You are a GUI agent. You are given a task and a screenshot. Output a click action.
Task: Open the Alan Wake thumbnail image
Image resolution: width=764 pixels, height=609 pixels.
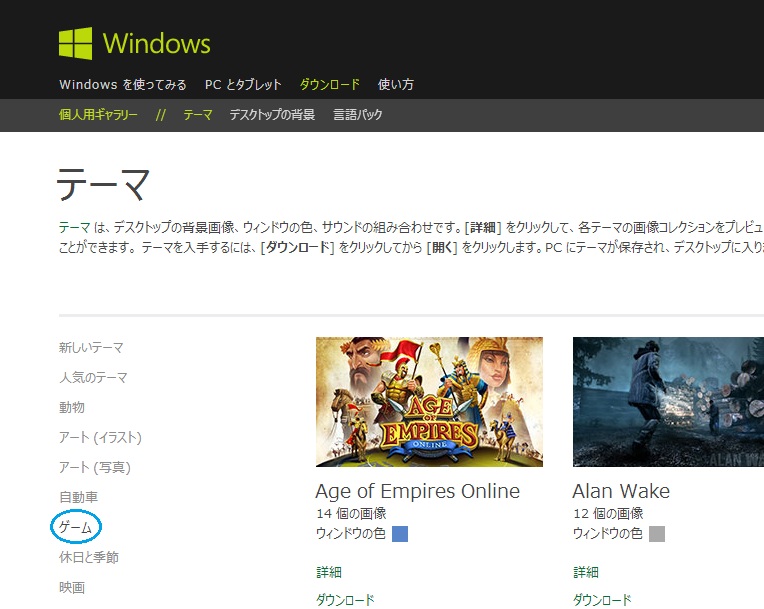(x=668, y=402)
